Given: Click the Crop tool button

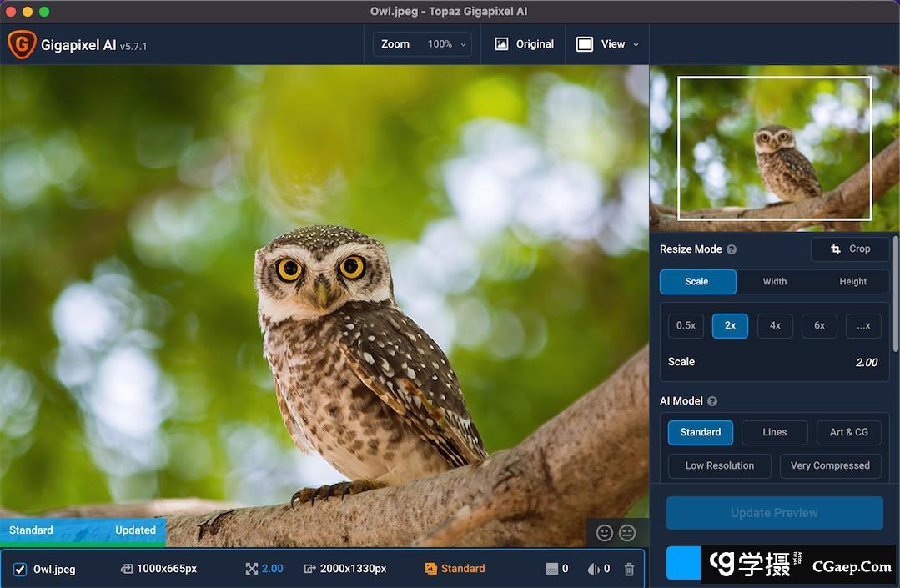Looking at the screenshot, I should (x=850, y=249).
